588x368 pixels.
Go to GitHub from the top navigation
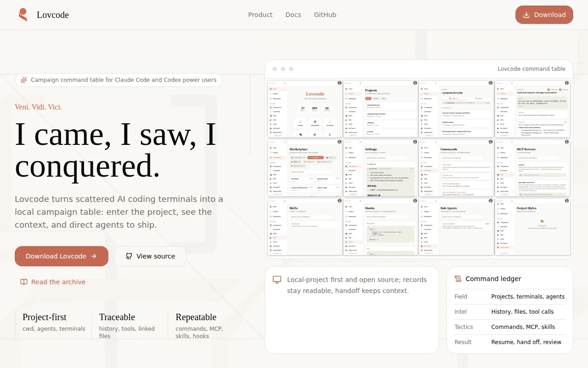click(x=325, y=15)
